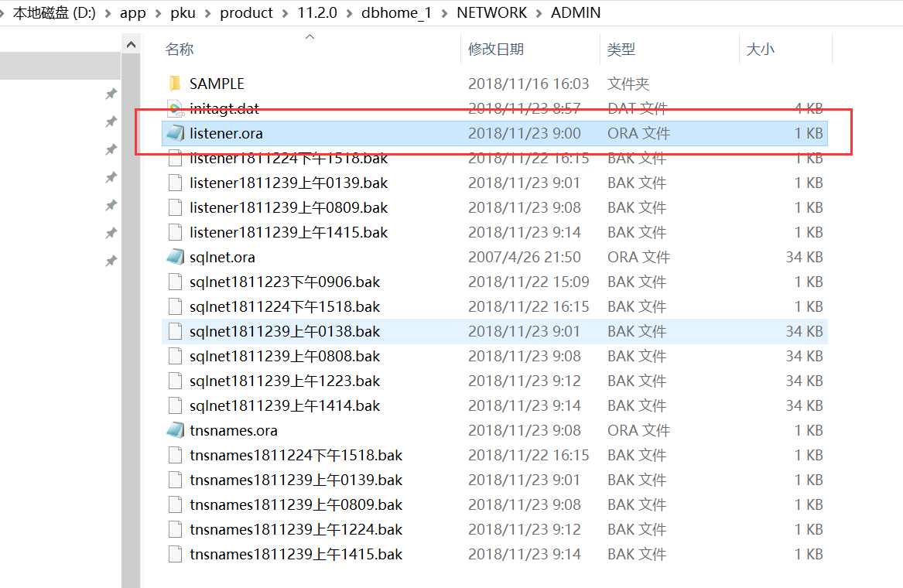Click the listener1811239上午0139.bak file icon
This screenshot has width=903, height=588.
175,183
